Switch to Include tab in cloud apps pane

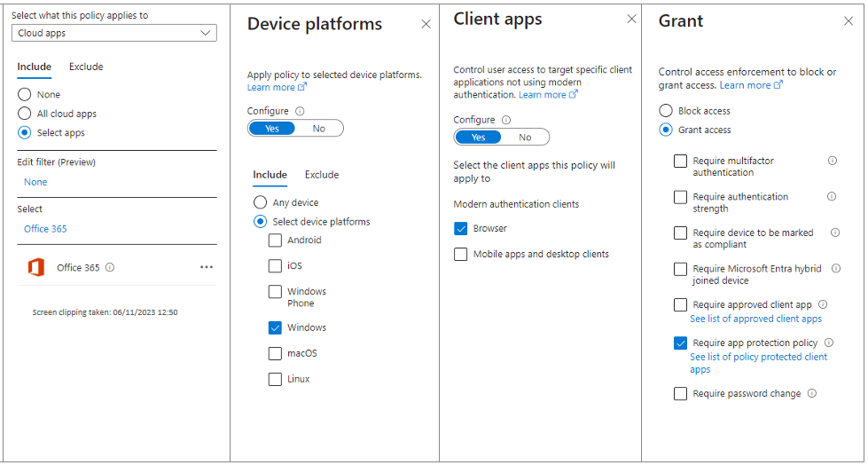point(35,67)
